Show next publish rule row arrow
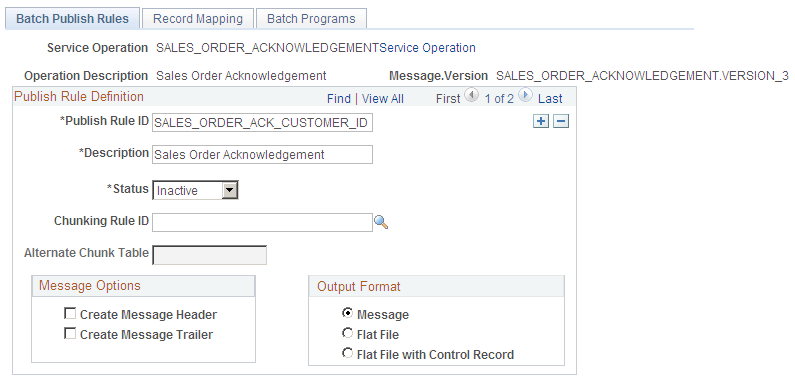This screenshot has height=383, width=795. tap(526, 96)
